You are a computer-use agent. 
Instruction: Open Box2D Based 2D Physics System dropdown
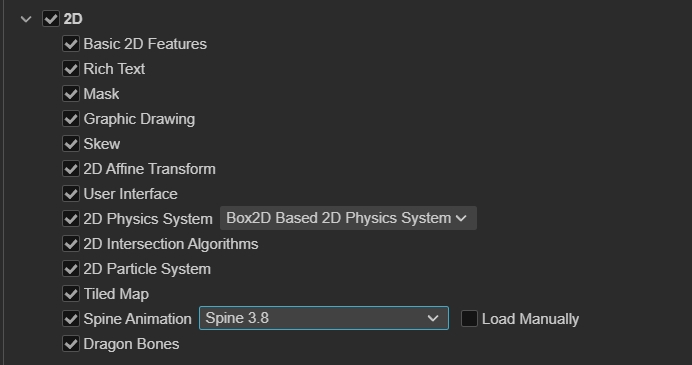pyautogui.click(x=348, y=218)
